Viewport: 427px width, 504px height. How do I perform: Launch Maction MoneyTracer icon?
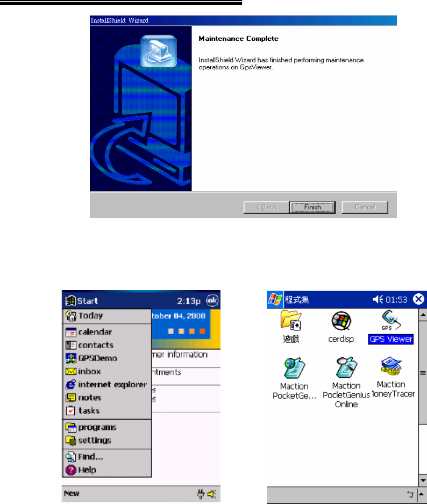(393, 377)
